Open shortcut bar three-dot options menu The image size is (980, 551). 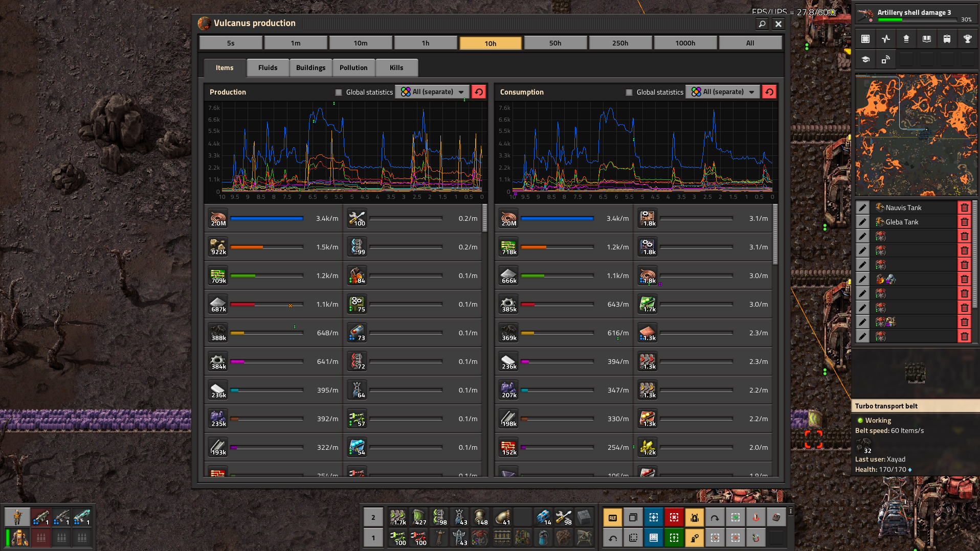click(791, 511)
